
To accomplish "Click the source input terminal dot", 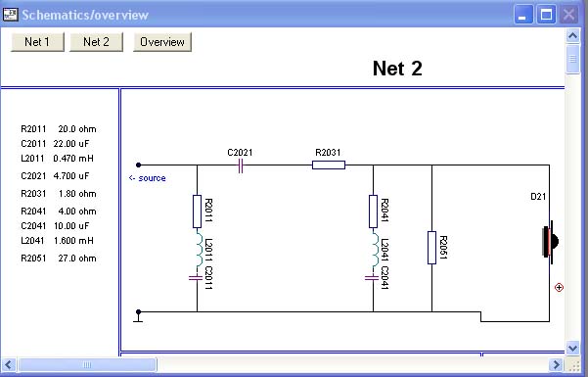I will [x=138, y=165].
